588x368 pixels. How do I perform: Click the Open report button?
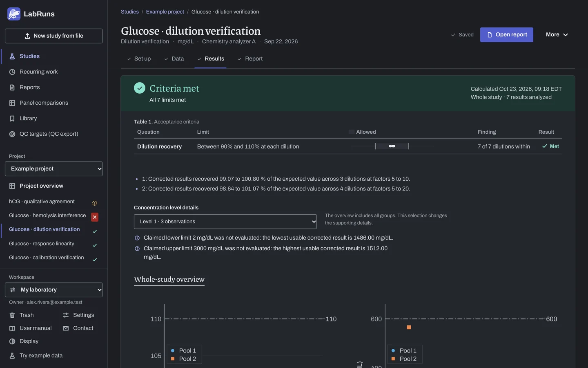(x=507, y=35)
